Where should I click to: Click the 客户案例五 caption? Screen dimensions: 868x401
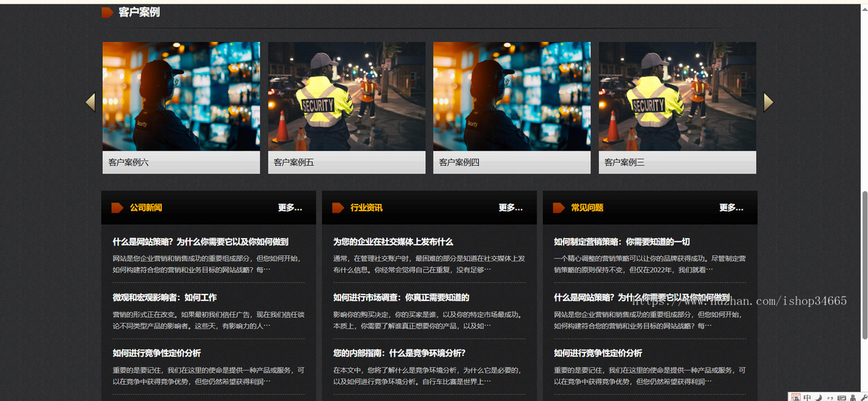294,163
